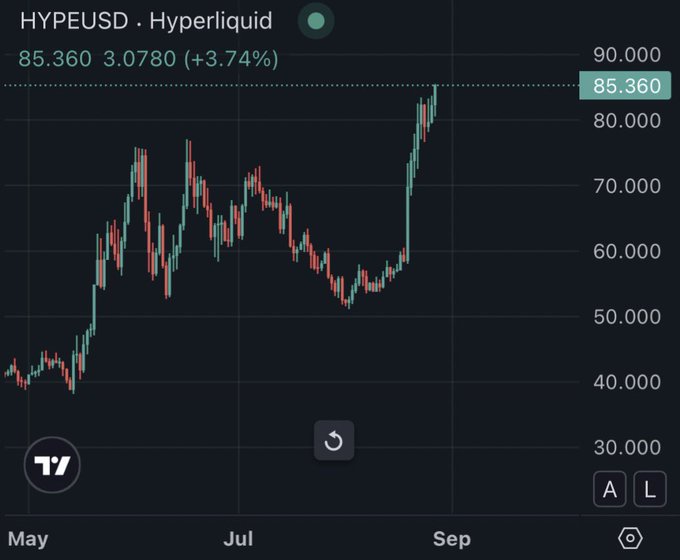Viewport: 680px width, 560px height.
Task: Open the TradingView logo button
Action: (x=52, y=465)
